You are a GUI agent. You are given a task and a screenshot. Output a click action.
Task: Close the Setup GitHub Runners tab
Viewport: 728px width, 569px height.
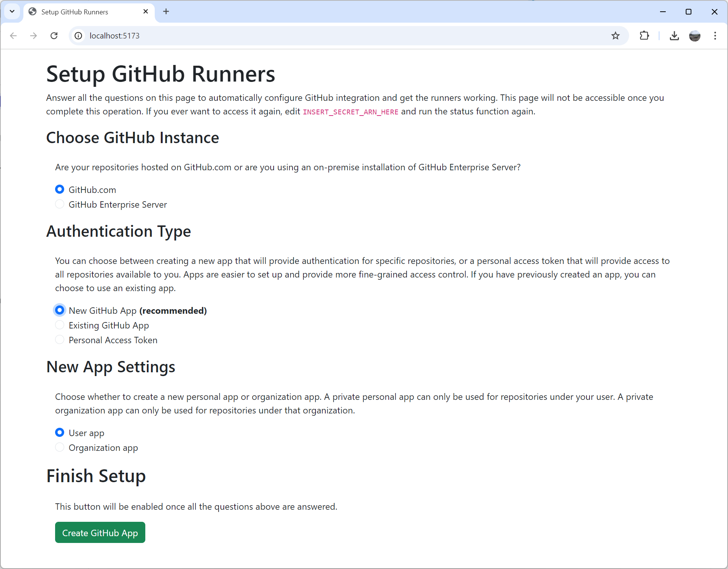point(146,11)
